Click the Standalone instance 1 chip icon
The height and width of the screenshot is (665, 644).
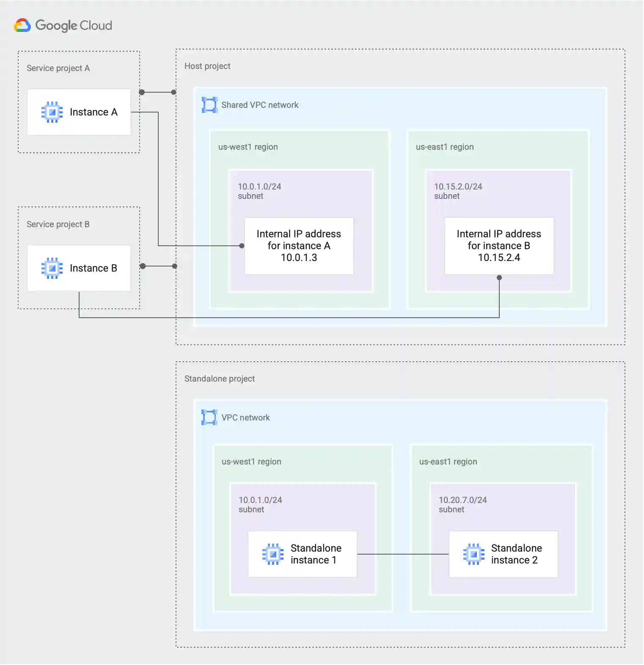(273, 554)
